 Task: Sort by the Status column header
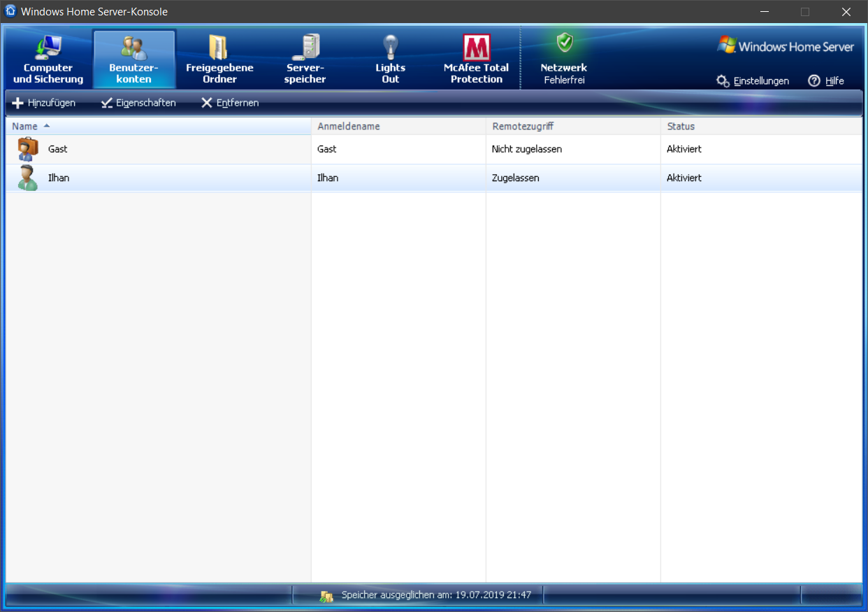[x=761, y=127]
